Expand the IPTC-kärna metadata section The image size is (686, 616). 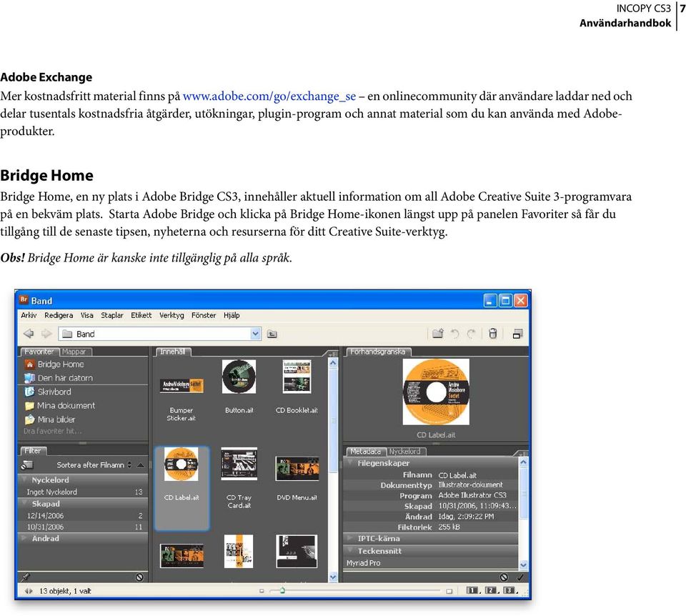[x=350, y=539]
